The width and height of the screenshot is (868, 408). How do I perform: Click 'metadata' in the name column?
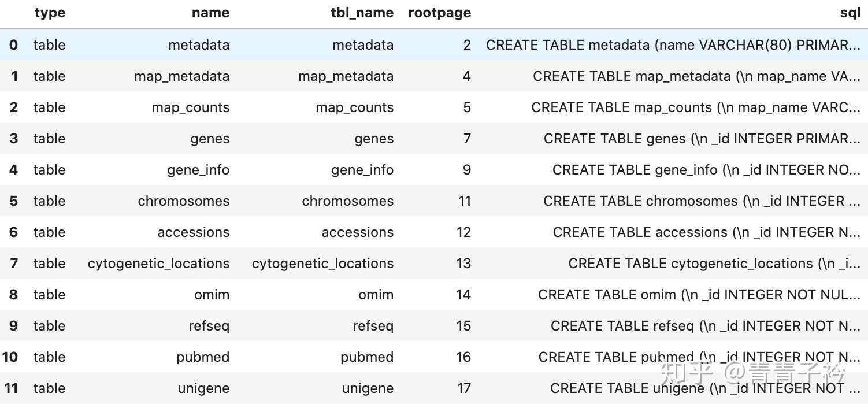199,45
